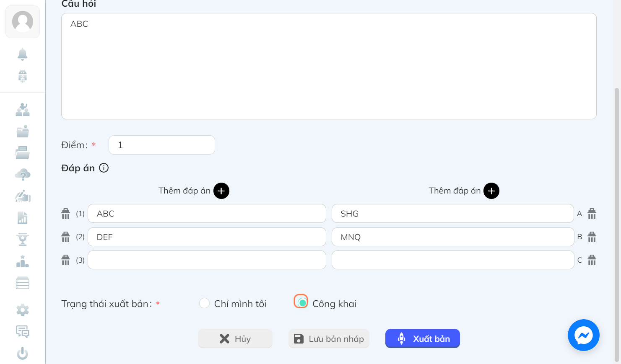Focus the Câu hỏi question text area
Image resolution: width=621 pixels, height=364 pixels.
tap(329, 66)
